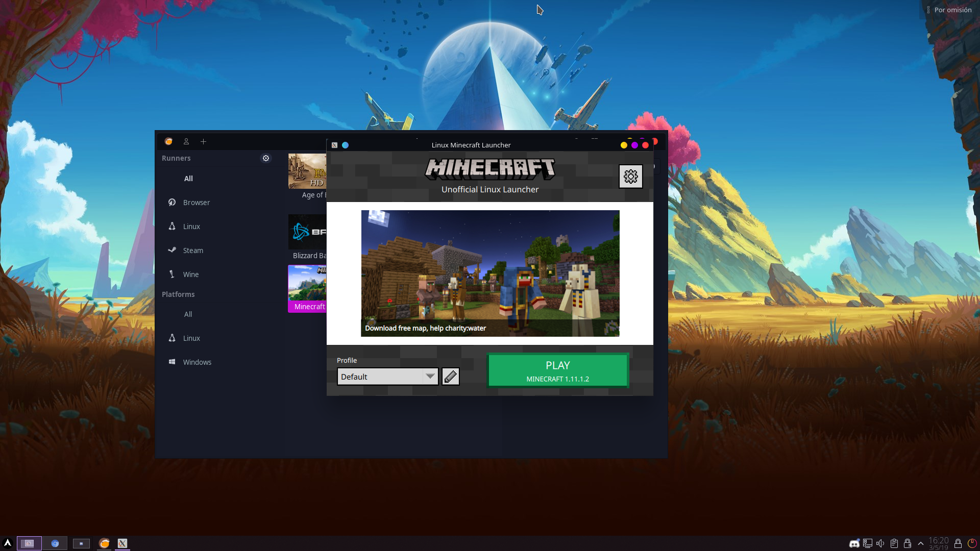Select the Linux runner category

pyautogui.click(x=192, y=226)
